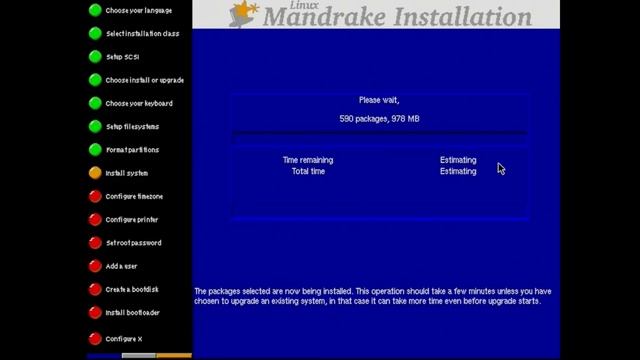Select the Install bootloader step label

132,313
